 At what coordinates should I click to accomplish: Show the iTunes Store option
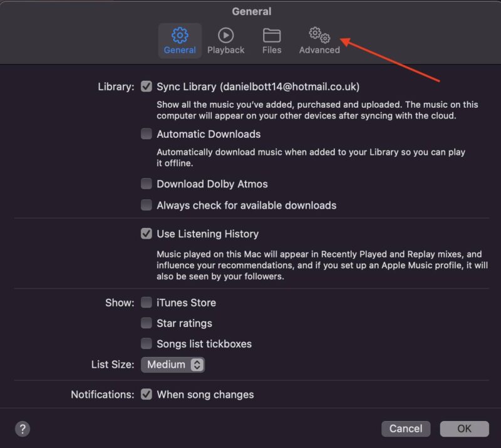point(147,303)
